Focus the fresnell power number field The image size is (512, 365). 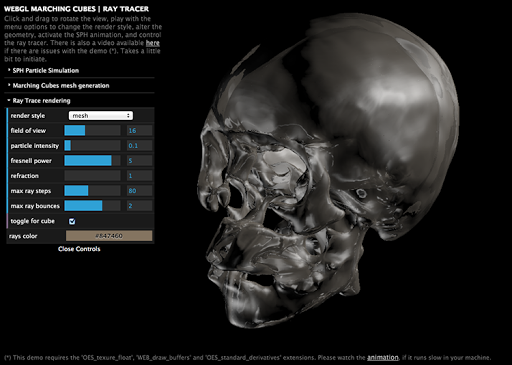[x=139, y=160]
